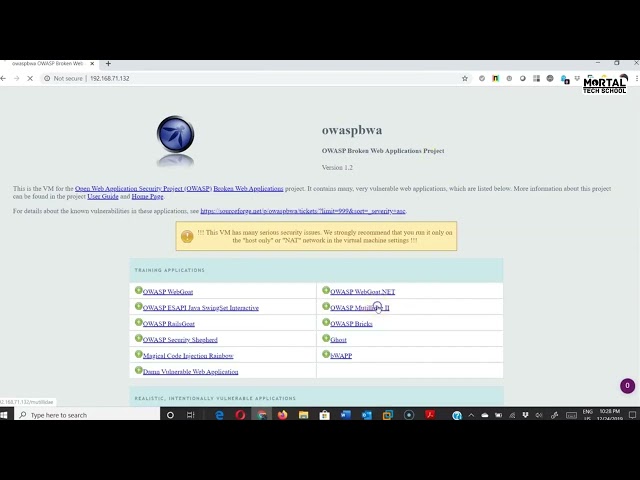
Task: Open the sourceforge tickets link
Action: [303, 211]
